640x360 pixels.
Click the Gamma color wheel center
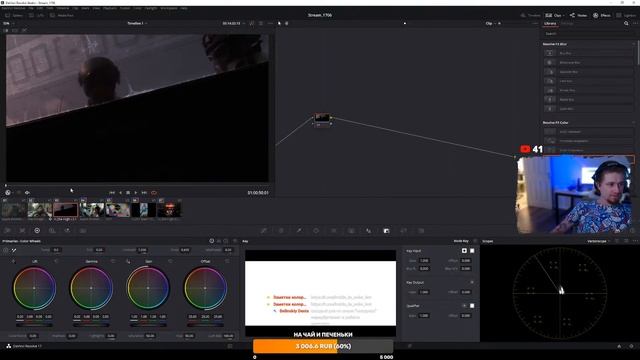91,288
